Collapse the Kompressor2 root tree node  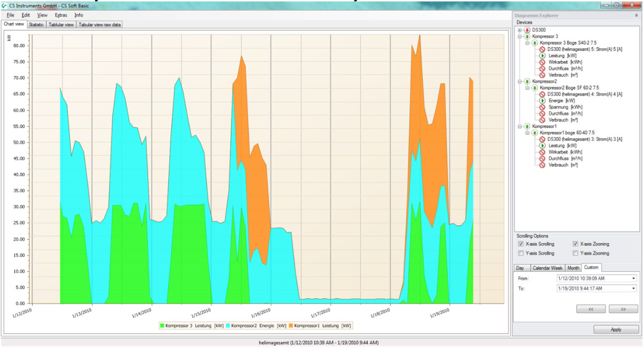(x=519, y=82)
